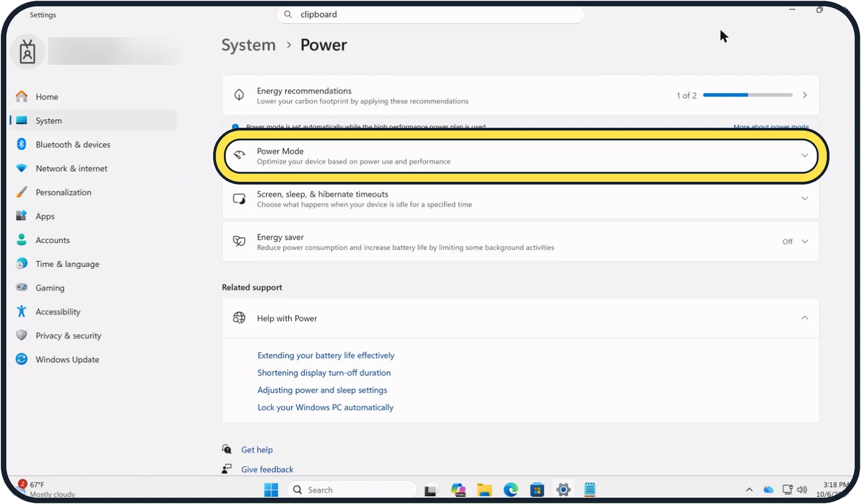
Task: Expand the Power Mode chevron
Action: 805,156
